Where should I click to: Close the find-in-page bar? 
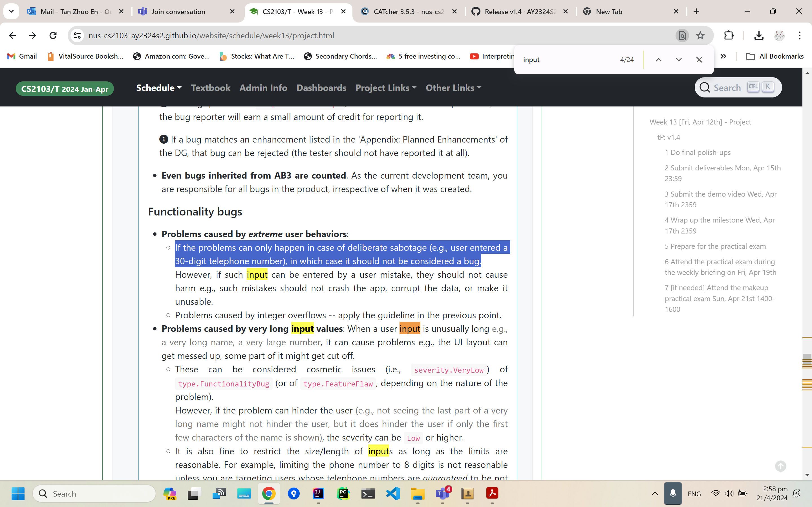coord(699,60)
